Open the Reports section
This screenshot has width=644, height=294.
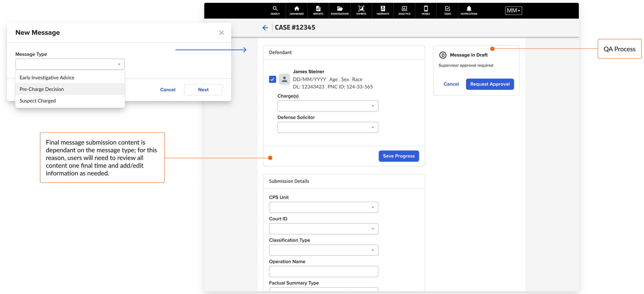click(318, 10)
